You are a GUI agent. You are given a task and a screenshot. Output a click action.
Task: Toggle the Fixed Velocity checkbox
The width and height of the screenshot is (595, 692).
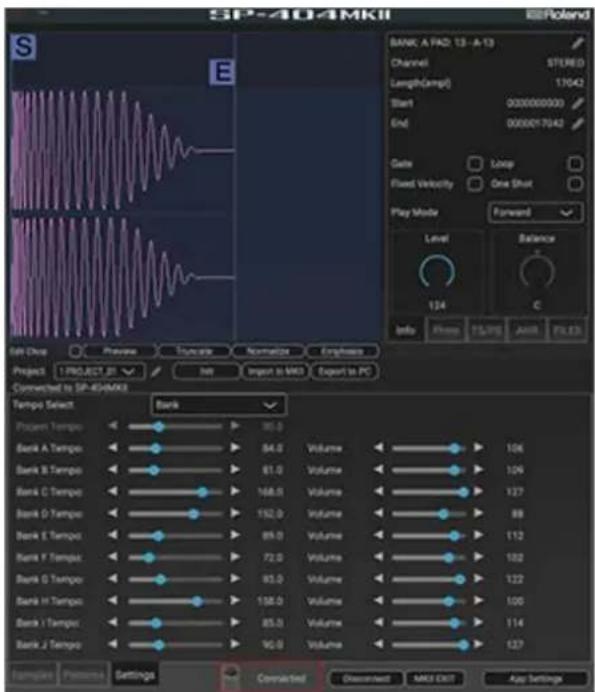(x=475, y=184)
